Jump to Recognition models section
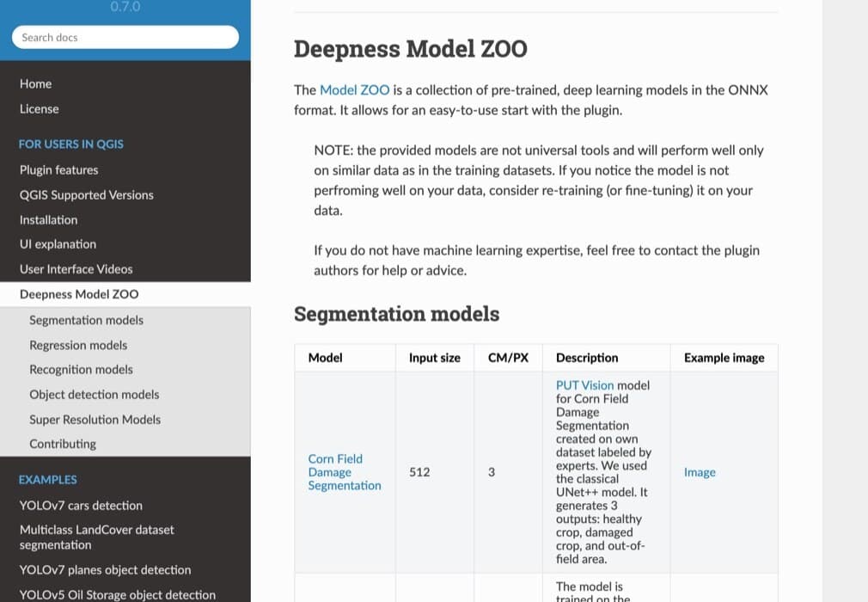Viewport: 868px width, 602px height. 81,370
